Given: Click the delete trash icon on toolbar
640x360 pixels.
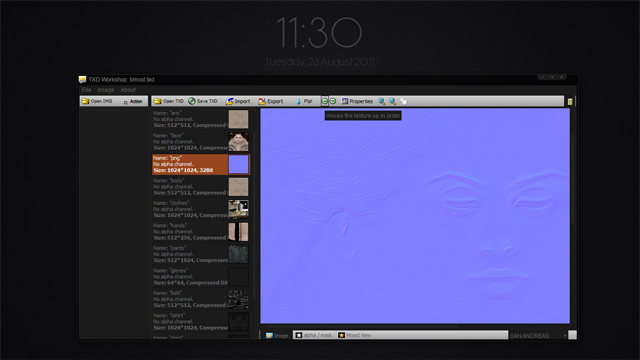Looking at the screenshot, I should [x=570, y=102].
